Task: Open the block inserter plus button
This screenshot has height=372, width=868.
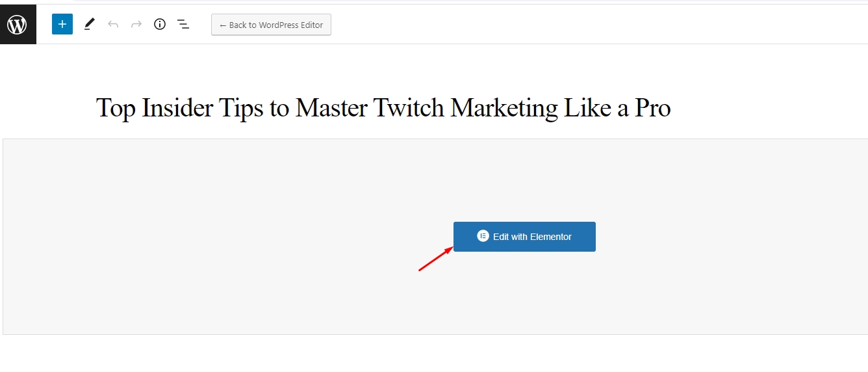Action: coord(62,25)
